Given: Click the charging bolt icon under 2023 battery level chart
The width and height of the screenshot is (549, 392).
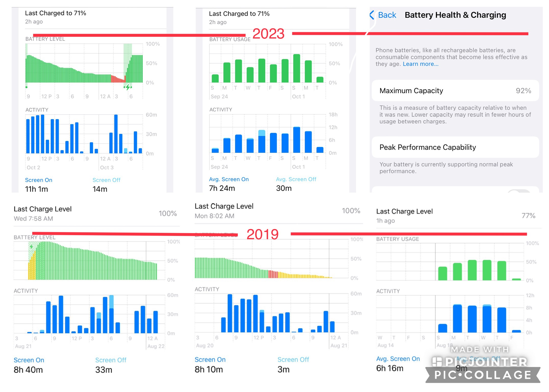Looking at the screenshot, I should (x=128, y=87).
